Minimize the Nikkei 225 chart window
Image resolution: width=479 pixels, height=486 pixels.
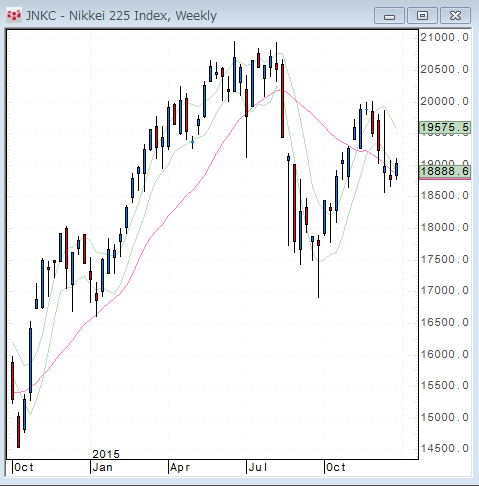click(389, 16)
